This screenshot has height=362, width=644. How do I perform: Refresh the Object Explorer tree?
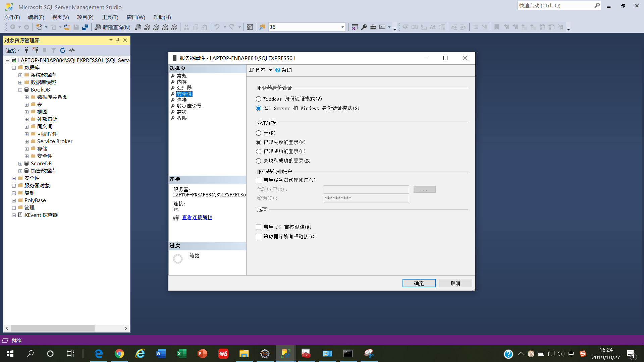[x=63, y=50]
